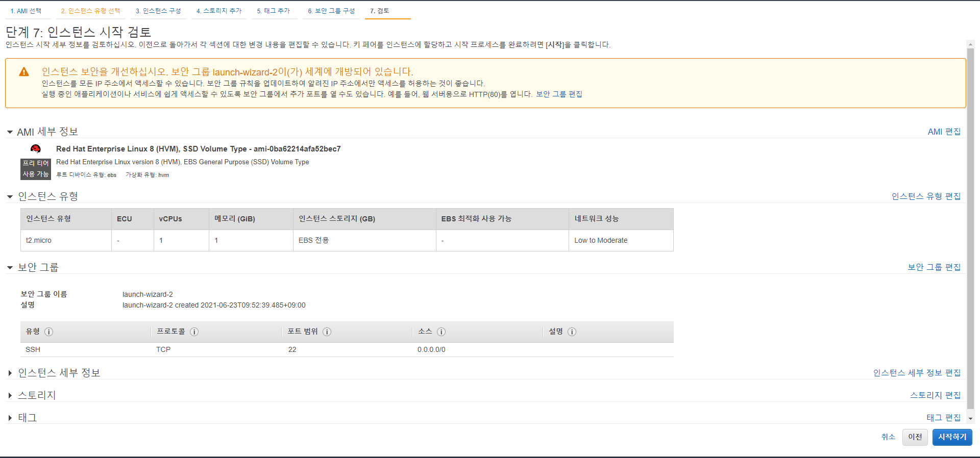Click the security group description with creation timestamp
Screen dimensions: 980x458
coord(214,305)
